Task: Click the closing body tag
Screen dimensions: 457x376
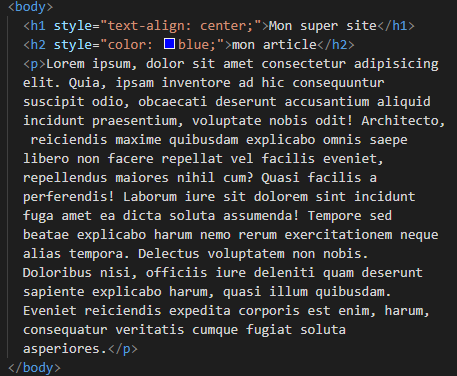Action: coord(34,368)
